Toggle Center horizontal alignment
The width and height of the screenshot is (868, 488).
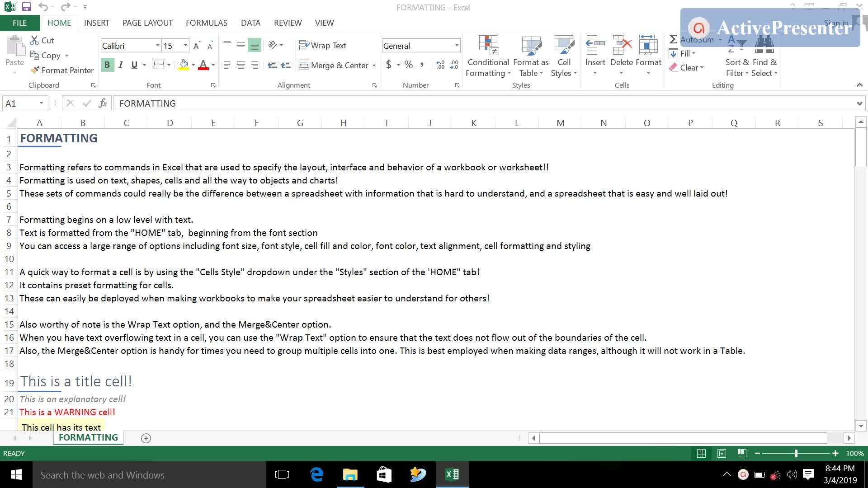click(x=241, y=65)
